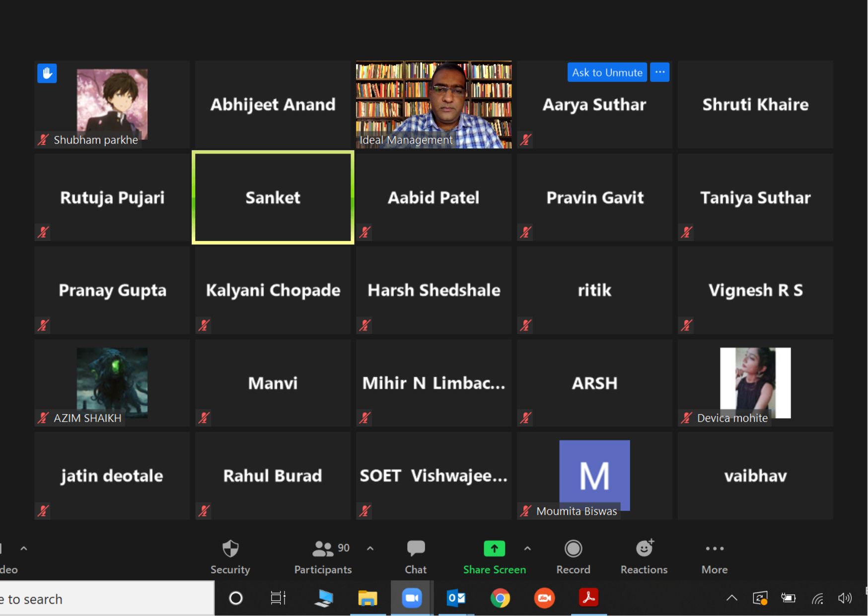
Task: Click muted mic icon on Vignesh R S tile
Action: coord(687,325)
